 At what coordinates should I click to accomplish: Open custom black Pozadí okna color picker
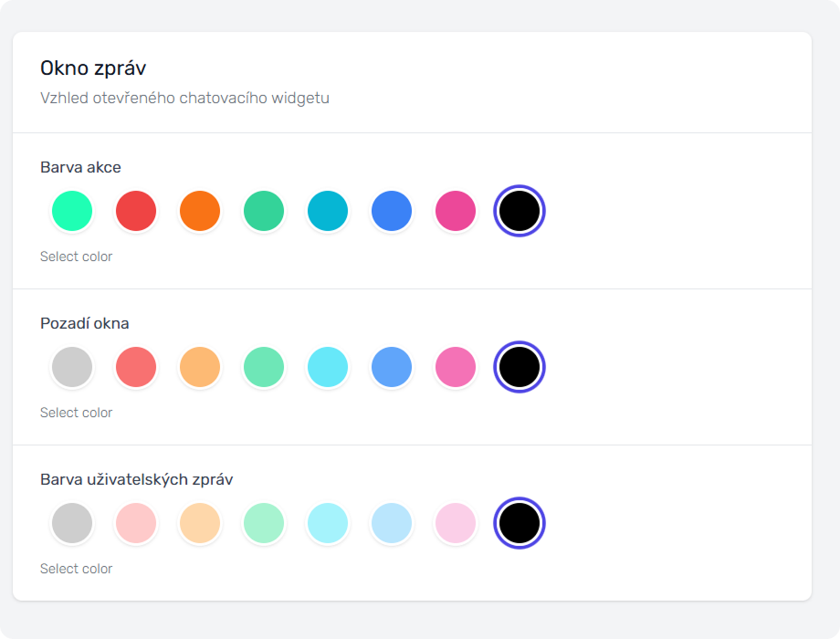(x=520, y=367)
